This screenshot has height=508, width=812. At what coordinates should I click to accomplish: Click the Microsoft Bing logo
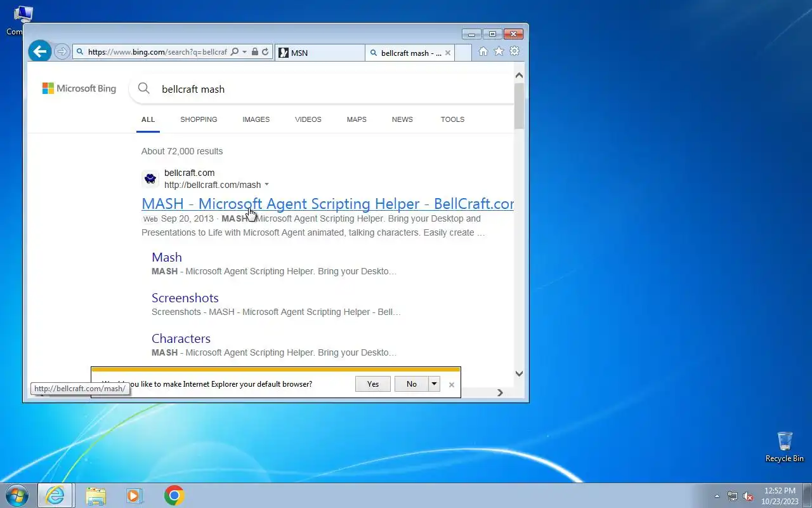79,88
